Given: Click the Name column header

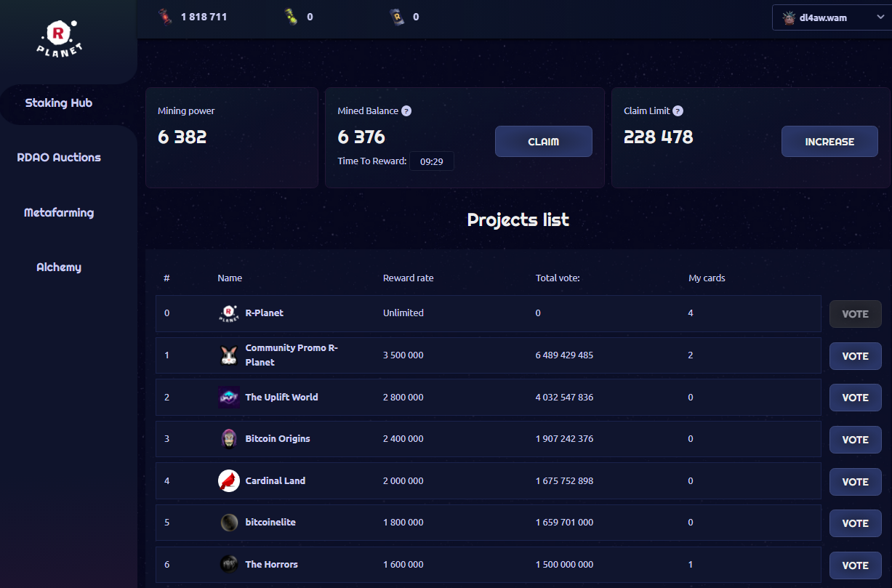Looking at the screenshot, I should click(230, 278).
